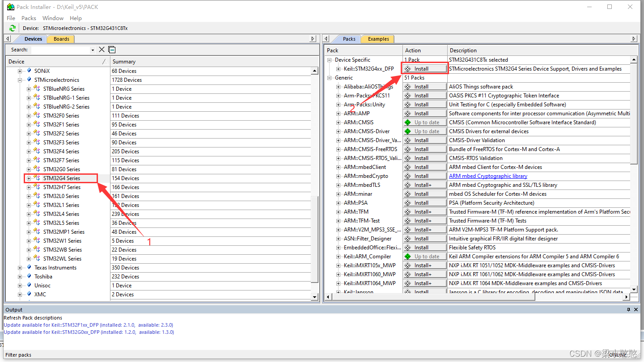
Task: Click the Pack Installer app icon in title bar
Action: [10, 7]
